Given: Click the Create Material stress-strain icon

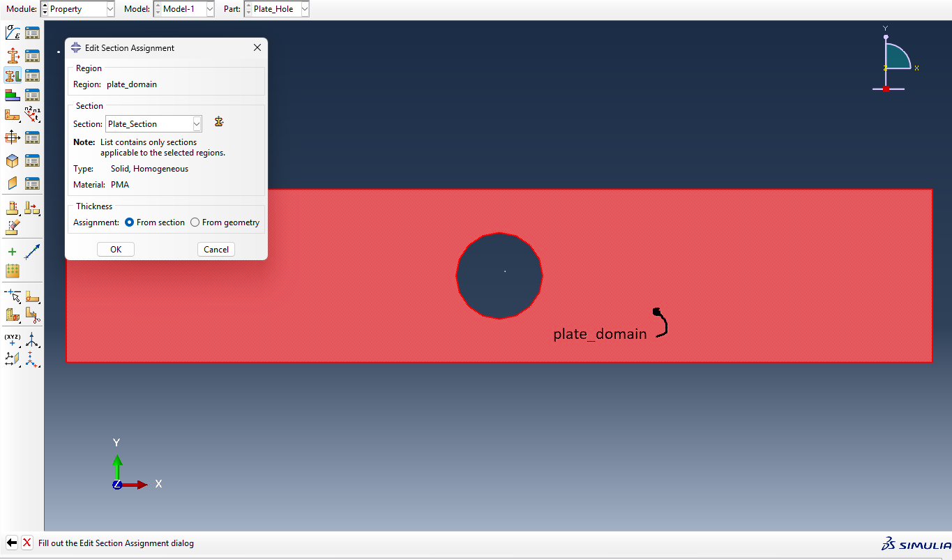Looking at the screenshot, I should tap(12, 33).
